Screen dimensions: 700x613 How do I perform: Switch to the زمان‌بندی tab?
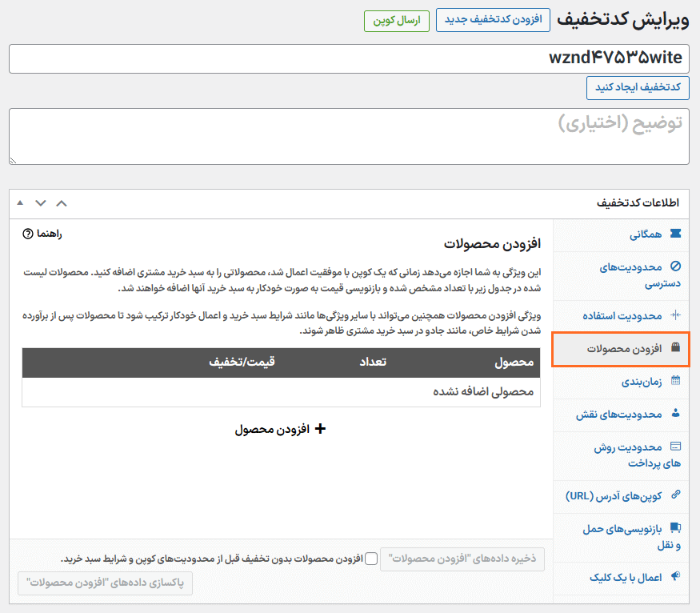pyautogui.click(x=642, y=382)
